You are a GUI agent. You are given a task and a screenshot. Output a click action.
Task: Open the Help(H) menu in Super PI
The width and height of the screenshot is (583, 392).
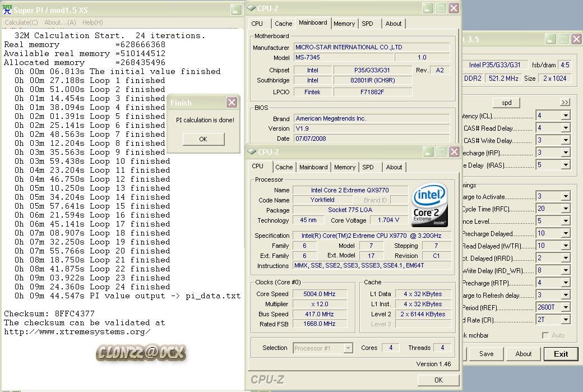click(x=92, y=22)
